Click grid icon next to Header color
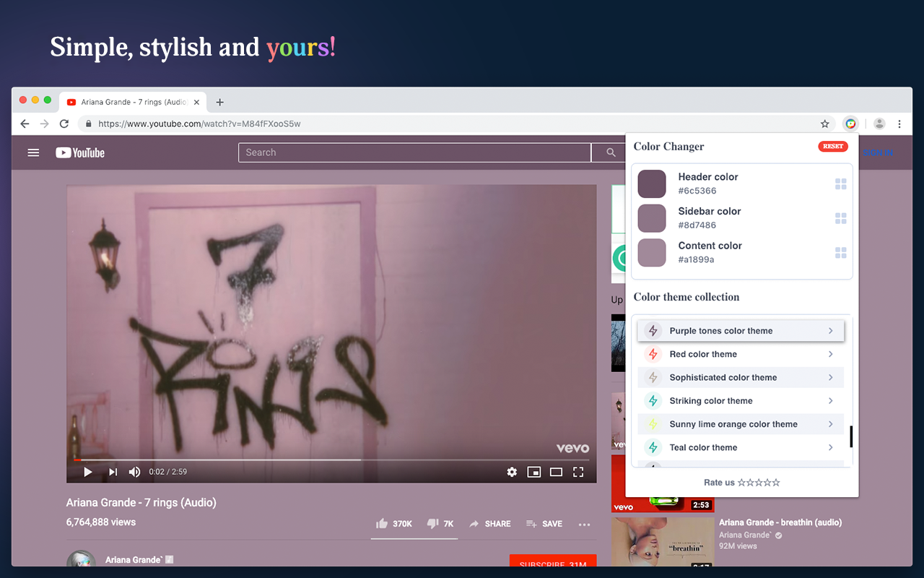This screenshot has width=924, height=578. coord(840,184)
